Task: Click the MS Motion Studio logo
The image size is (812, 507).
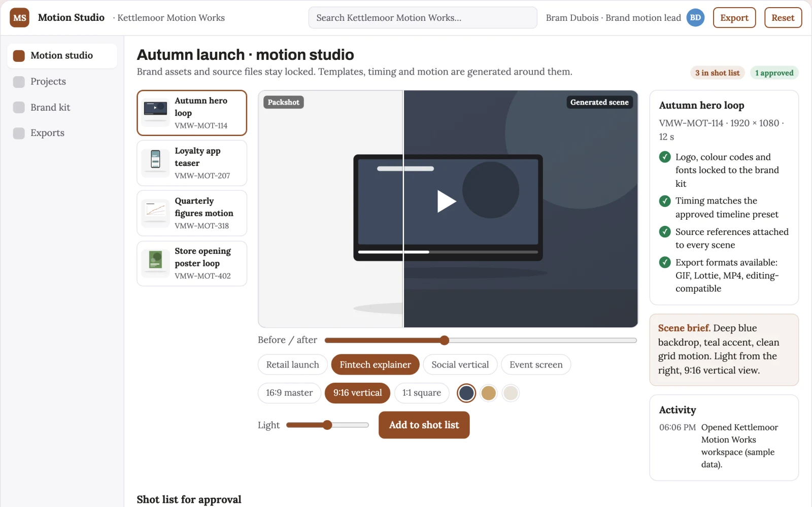Action: (19, 18)
